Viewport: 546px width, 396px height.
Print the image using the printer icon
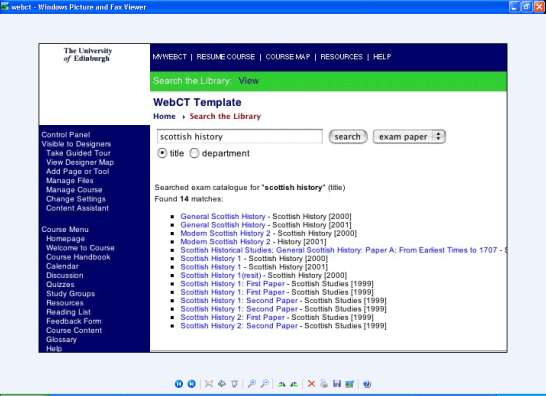[324, 384]
